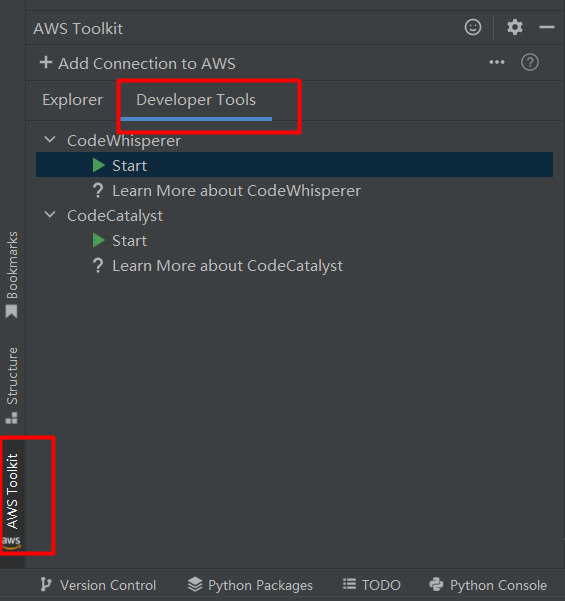Image resolution: width=565 pixels, height=601 pixels.
Task: Toggle AWS Toolkit sidebar button
Action: click(12, 501)
